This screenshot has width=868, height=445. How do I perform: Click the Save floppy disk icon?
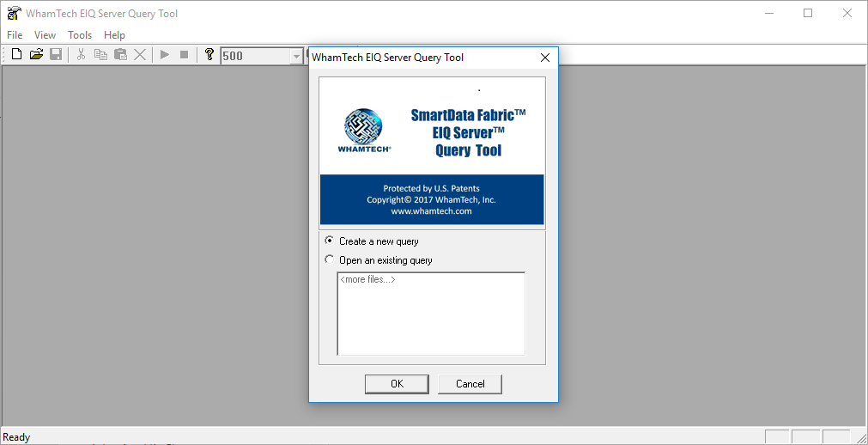(x=56, y=55)
